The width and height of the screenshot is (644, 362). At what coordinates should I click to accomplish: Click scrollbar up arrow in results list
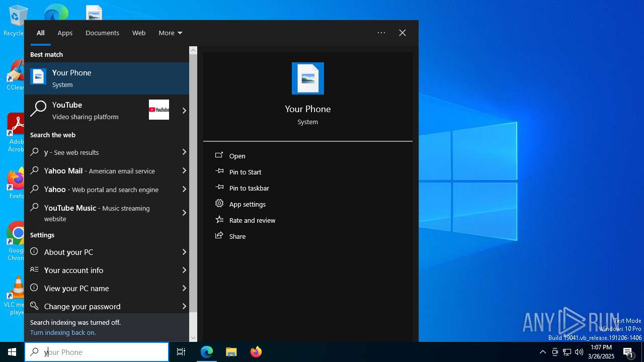tap(193, 50)
